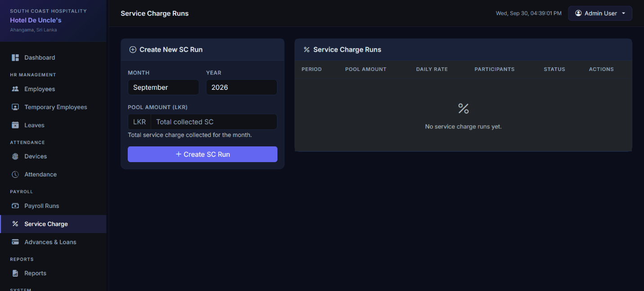Click the POOL AMOUNT (LKR) field label
Viewport: 644px width, 291px height.
[x=157, y=107]
